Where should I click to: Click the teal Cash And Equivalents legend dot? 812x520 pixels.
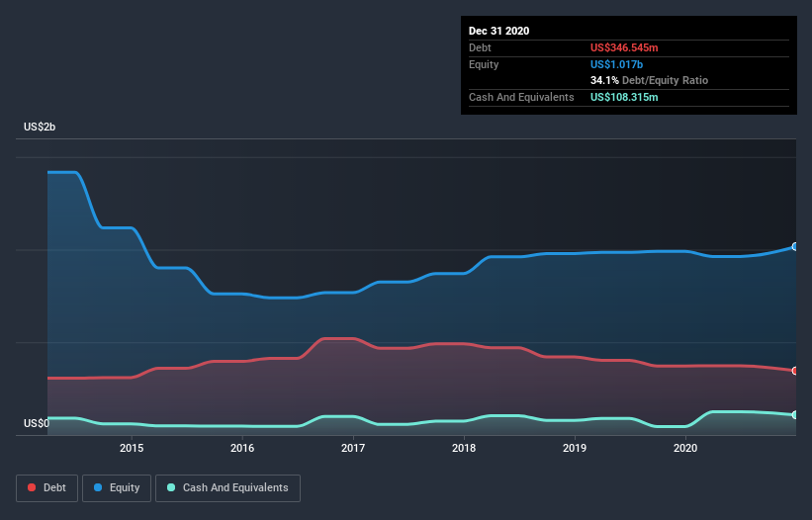pyautogui.click(x=171, y=487)
